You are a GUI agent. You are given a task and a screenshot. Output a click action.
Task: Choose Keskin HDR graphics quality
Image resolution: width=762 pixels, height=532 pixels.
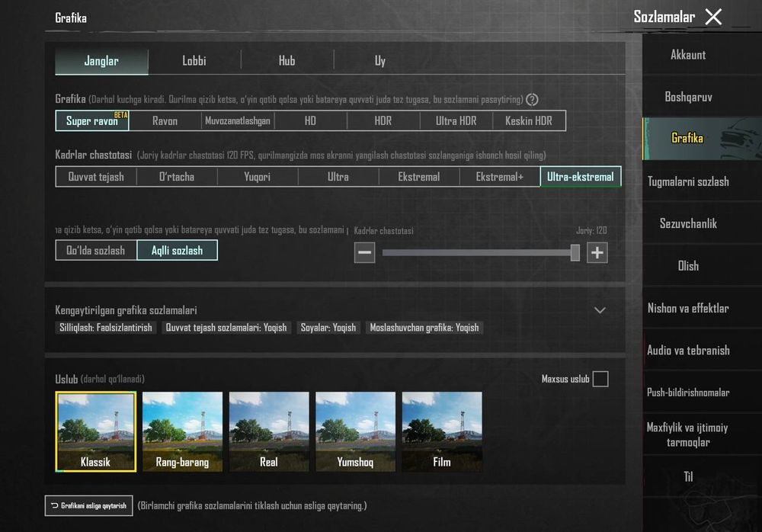coord(529,120)
